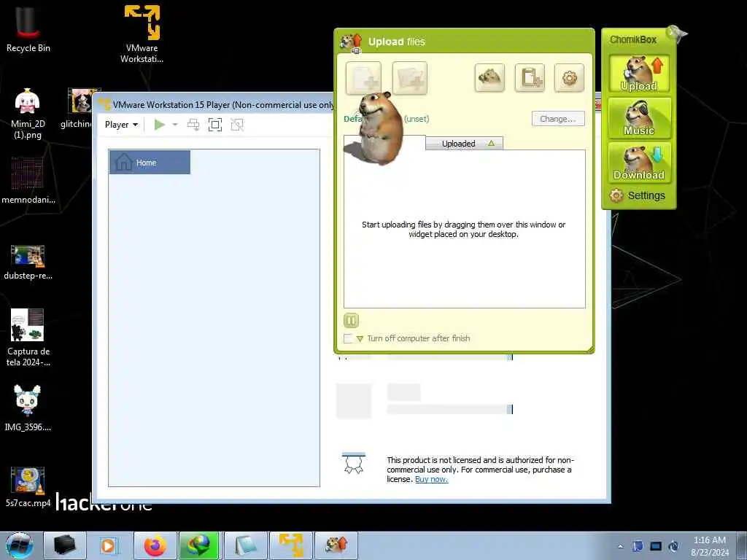Expand the power options arrow in VMware
The image size is (747, 560).
(x=175, y=125)
